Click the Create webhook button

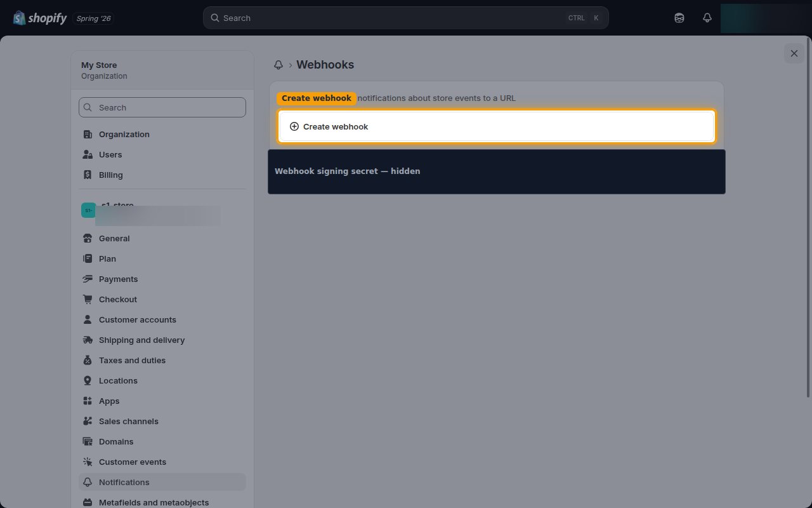[497, 126]
